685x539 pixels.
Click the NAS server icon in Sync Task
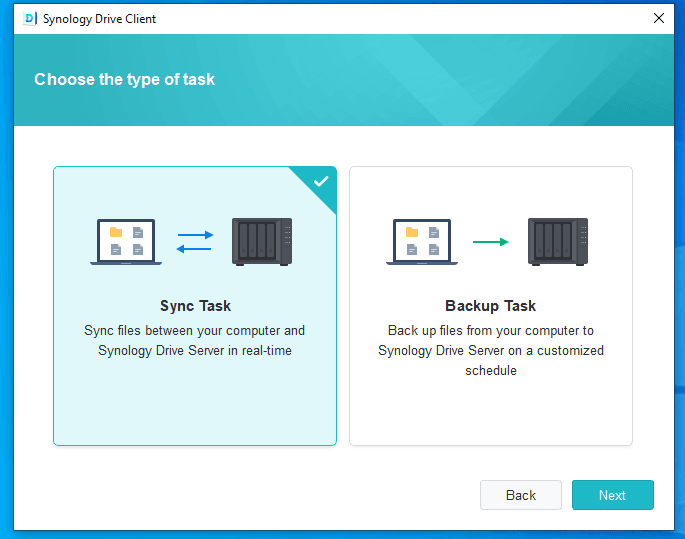pyautogui.click(x=262, y=242)
